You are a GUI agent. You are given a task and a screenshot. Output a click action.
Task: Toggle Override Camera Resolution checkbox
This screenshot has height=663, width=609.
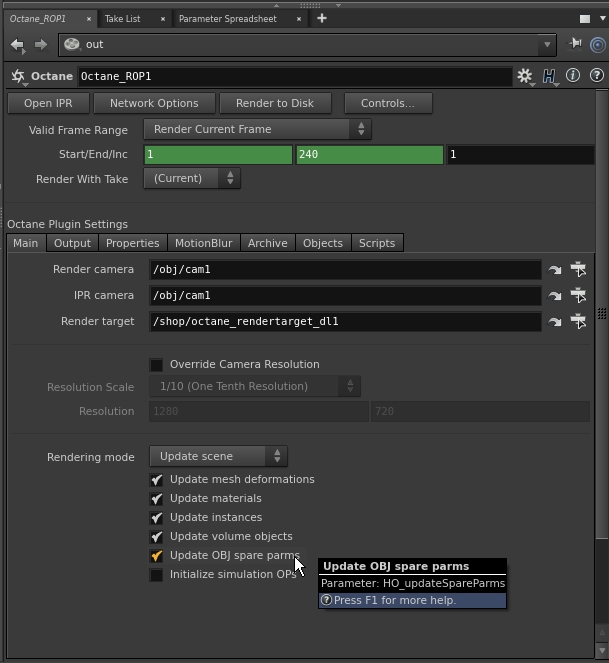click(156, 364)
